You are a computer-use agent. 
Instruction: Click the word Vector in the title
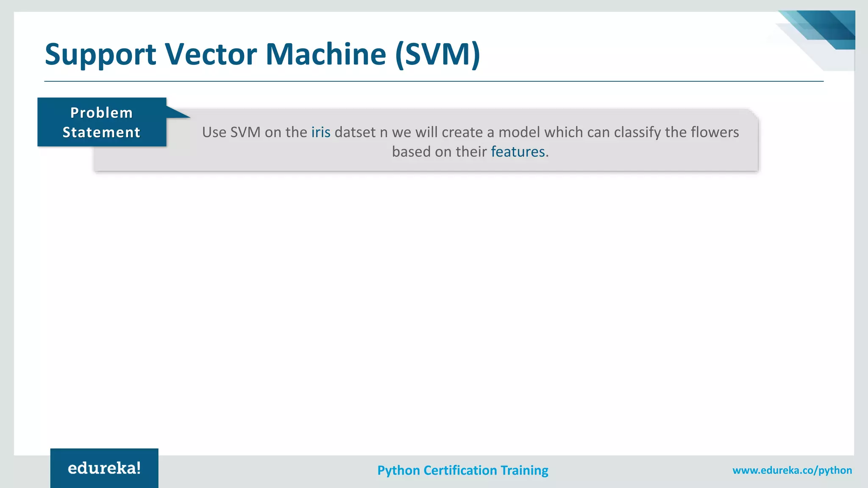click(211, 54)
